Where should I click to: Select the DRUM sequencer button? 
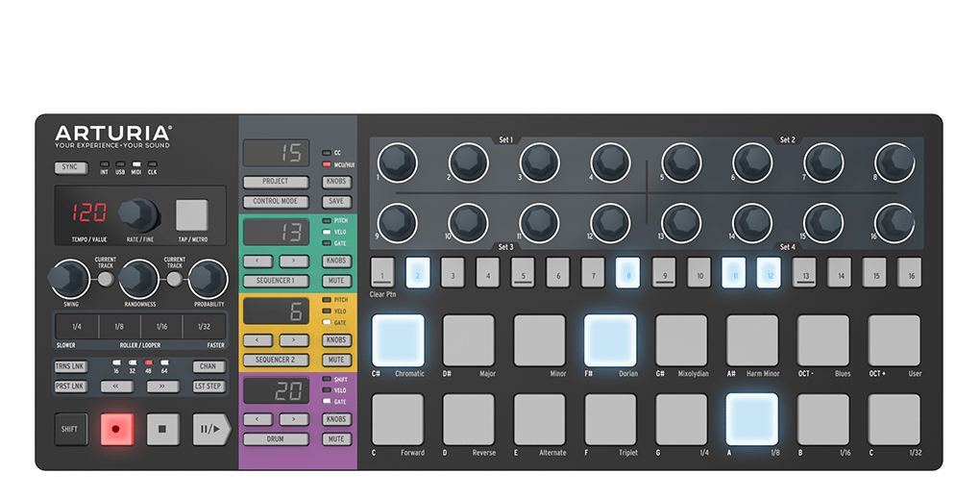coord(275,438)
